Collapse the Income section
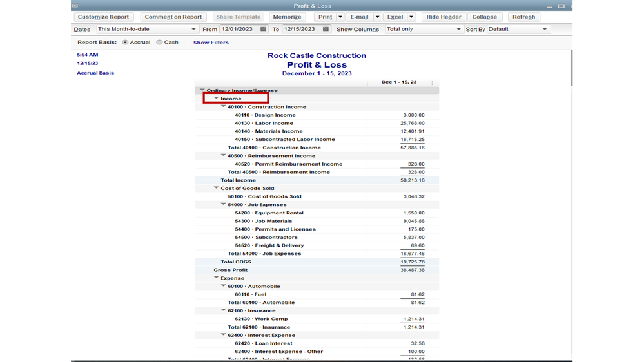 216,98
